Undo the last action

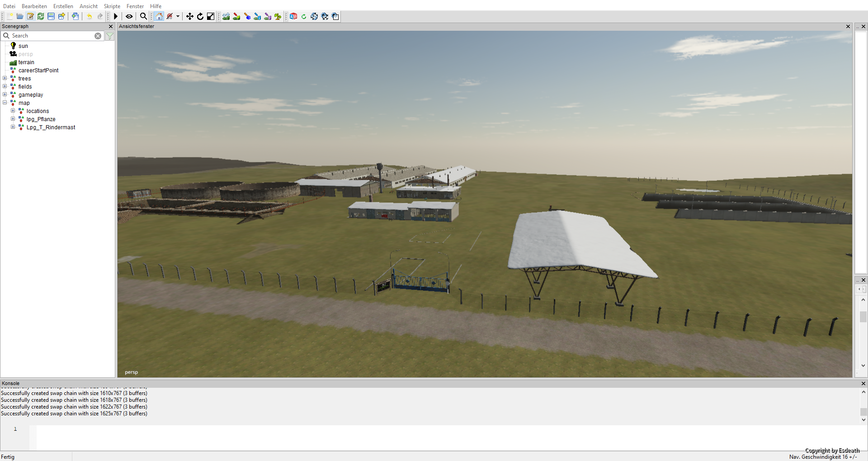[90, 16]
